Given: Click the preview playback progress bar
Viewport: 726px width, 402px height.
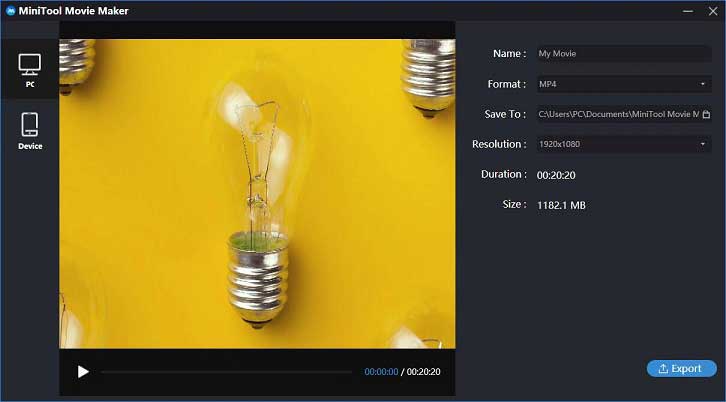Looking at the screenshot, I should coord(226,371).
